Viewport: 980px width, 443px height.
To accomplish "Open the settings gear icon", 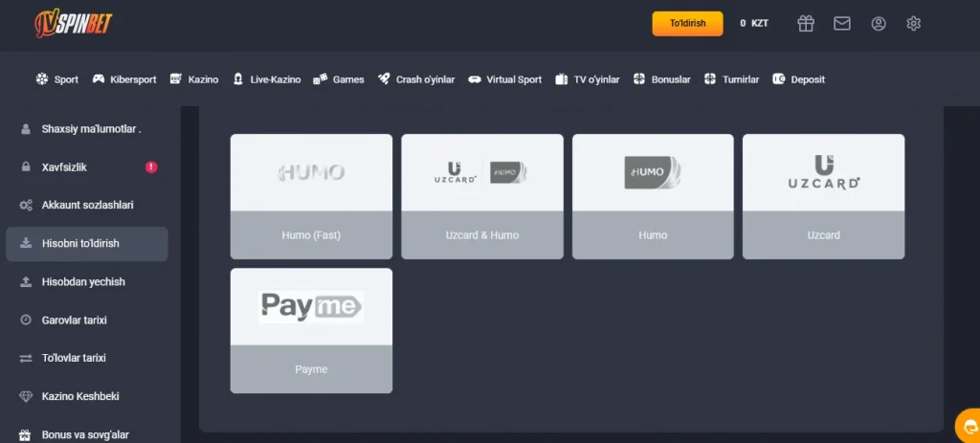I will pyautogui.click(x=913, y=24).
